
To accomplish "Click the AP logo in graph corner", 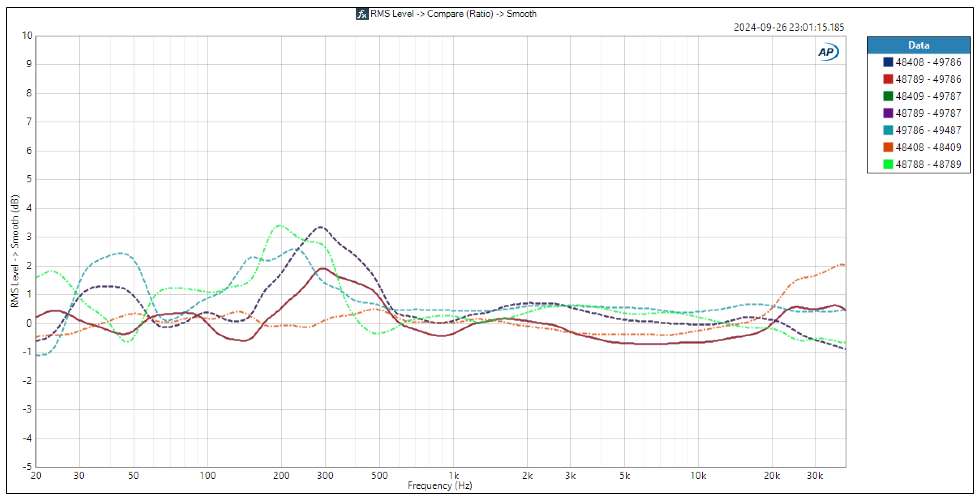I will (x=828, y=52).
